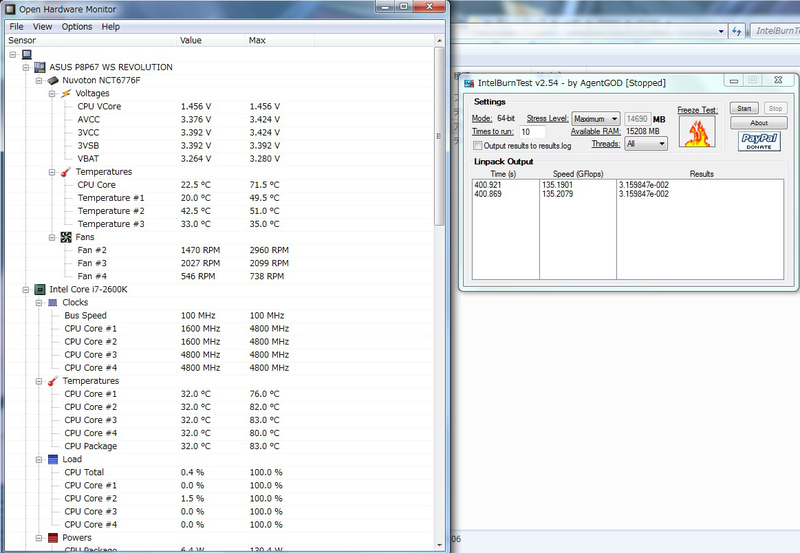Image resolution: width=800 pixels, height=553 pixels.
Task: Open the Help menu
Action: 110,27
